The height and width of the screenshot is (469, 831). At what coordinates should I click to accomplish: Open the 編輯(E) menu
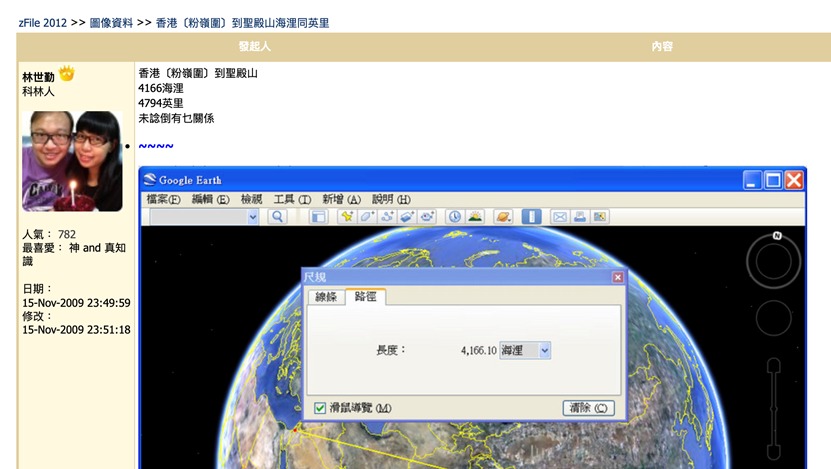pyautogui.click(x=210, y=199)
